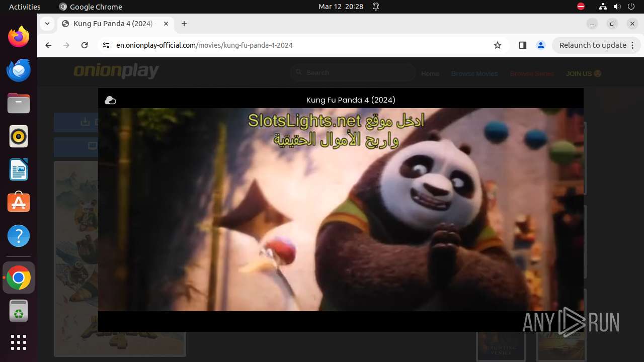Launch Thunderbird mail from the dock
This screenshot has width=644, height=362.
[x=19, y=70]
